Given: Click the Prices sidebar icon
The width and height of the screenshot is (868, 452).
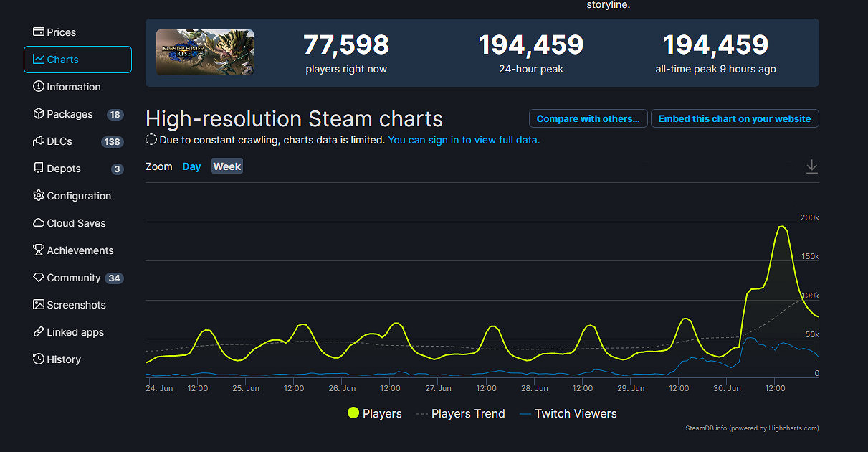Looking at the screenshot, I should point(39,32).
